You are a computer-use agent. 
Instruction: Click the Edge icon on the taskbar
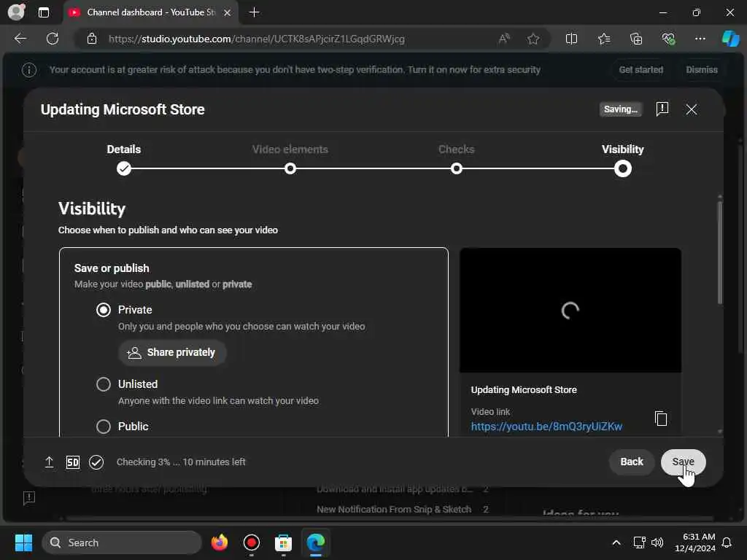pyautogui.click(x=315, y=542)
